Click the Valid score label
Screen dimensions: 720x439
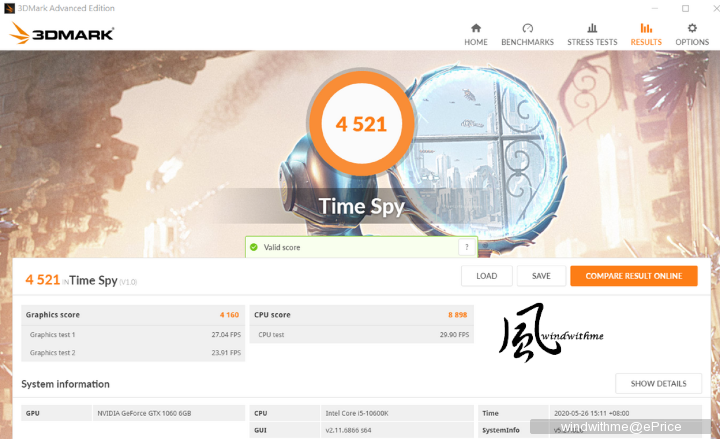pyautogui.click(x=281, y=247)
